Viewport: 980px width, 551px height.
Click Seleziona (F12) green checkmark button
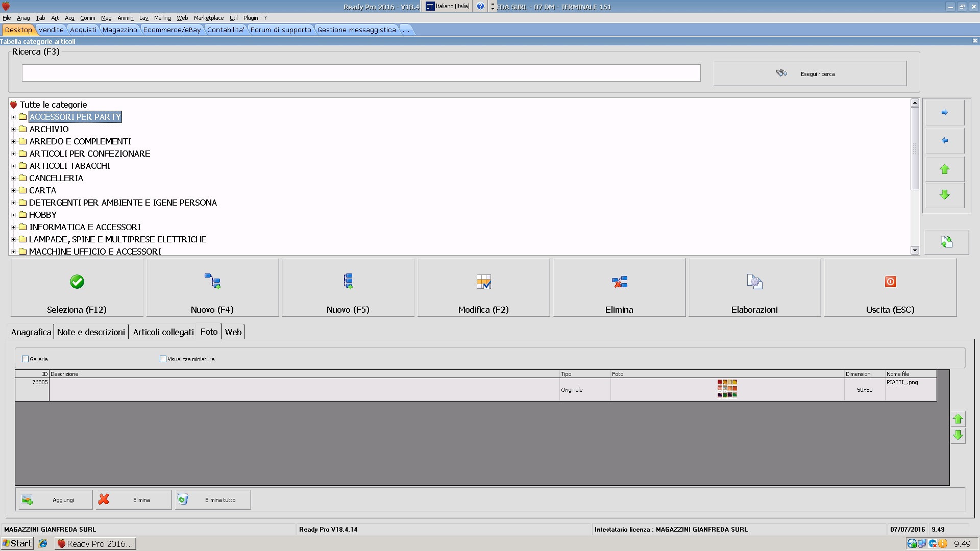[x=77, y=288]
